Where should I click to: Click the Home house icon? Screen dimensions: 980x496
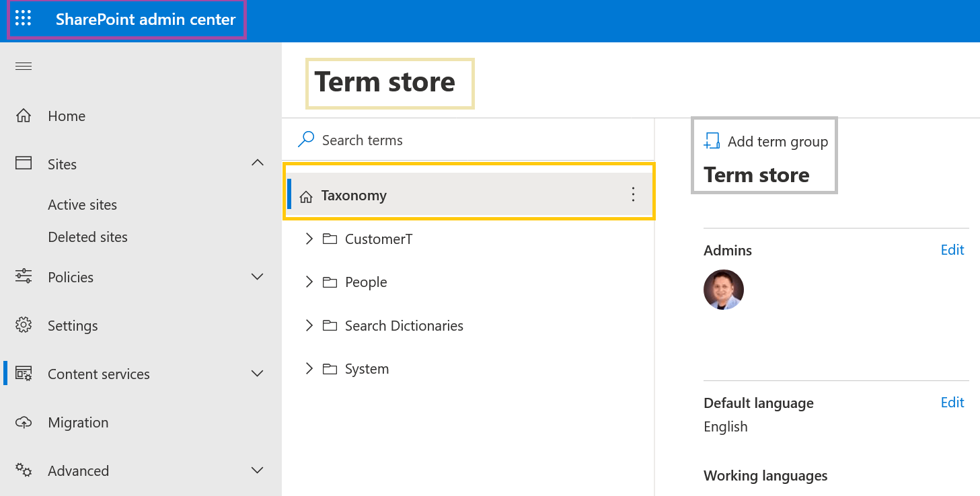click(x=24, y=116)
